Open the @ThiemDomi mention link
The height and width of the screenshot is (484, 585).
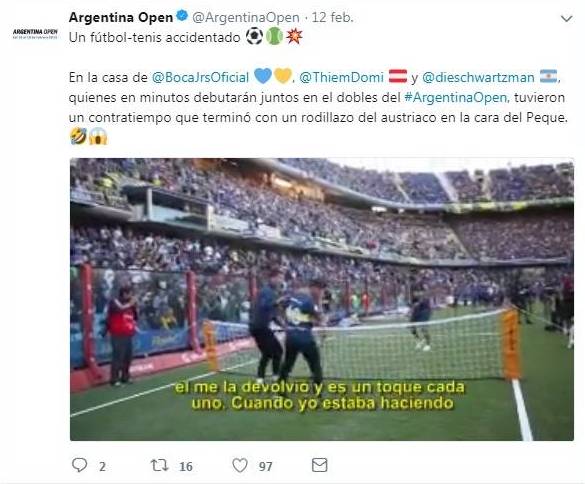(x=341, y=77)
